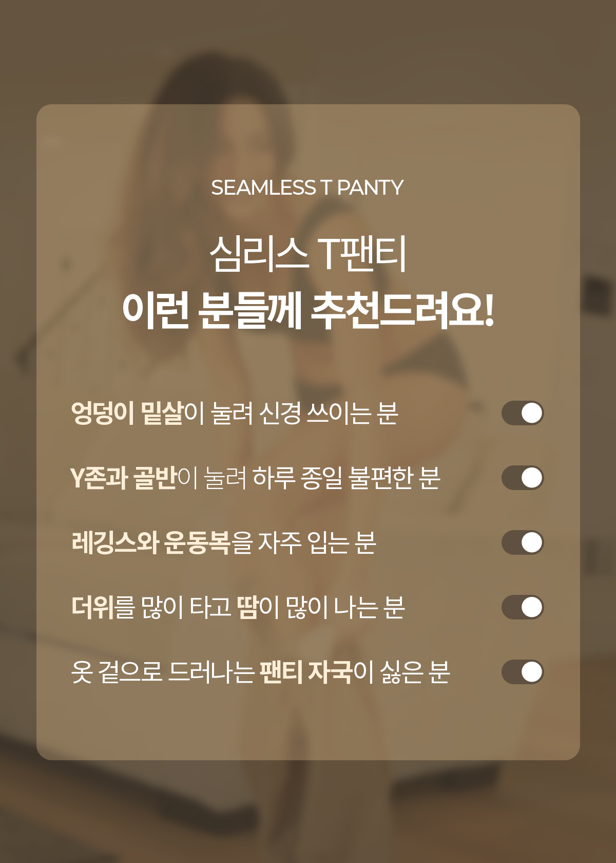616x863 pixels.
Task: Click the 자주 입는 분 text
Action: pos(317,542)
